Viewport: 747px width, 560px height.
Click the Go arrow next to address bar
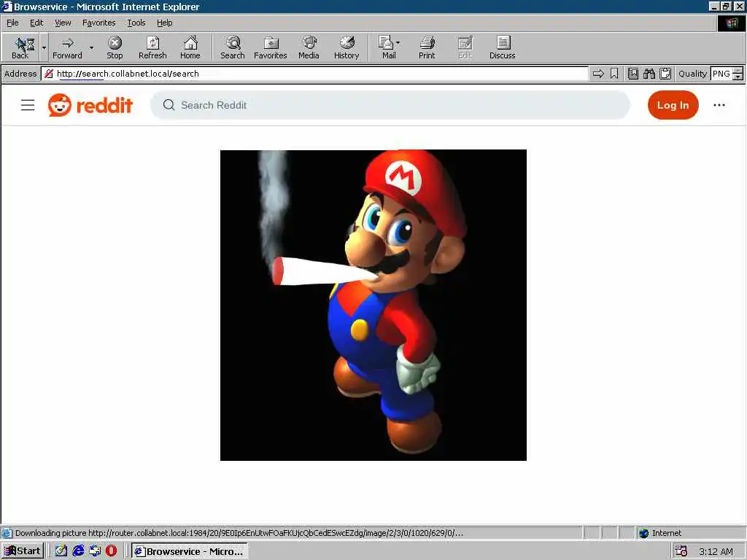(598, 74)
